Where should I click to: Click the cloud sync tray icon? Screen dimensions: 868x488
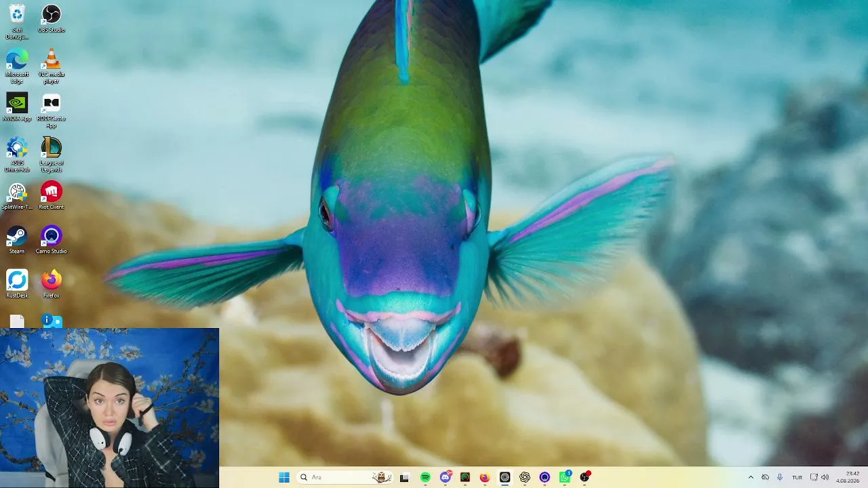765,477
